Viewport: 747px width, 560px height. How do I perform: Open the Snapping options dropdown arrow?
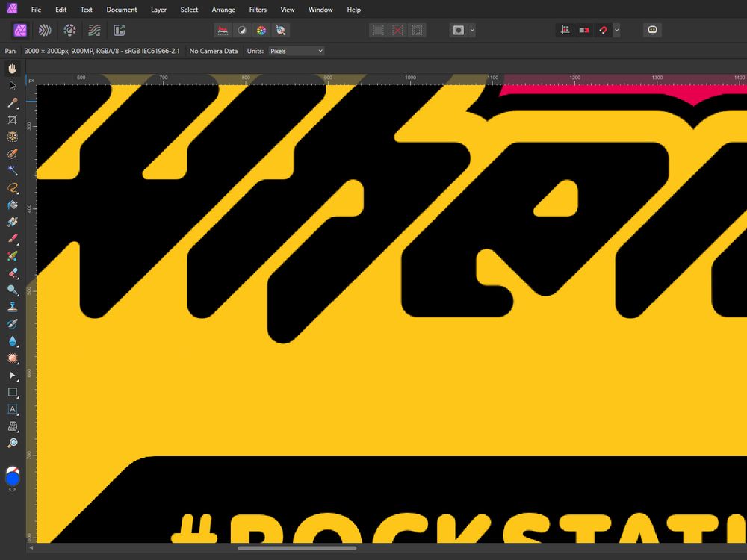(616, 31)
